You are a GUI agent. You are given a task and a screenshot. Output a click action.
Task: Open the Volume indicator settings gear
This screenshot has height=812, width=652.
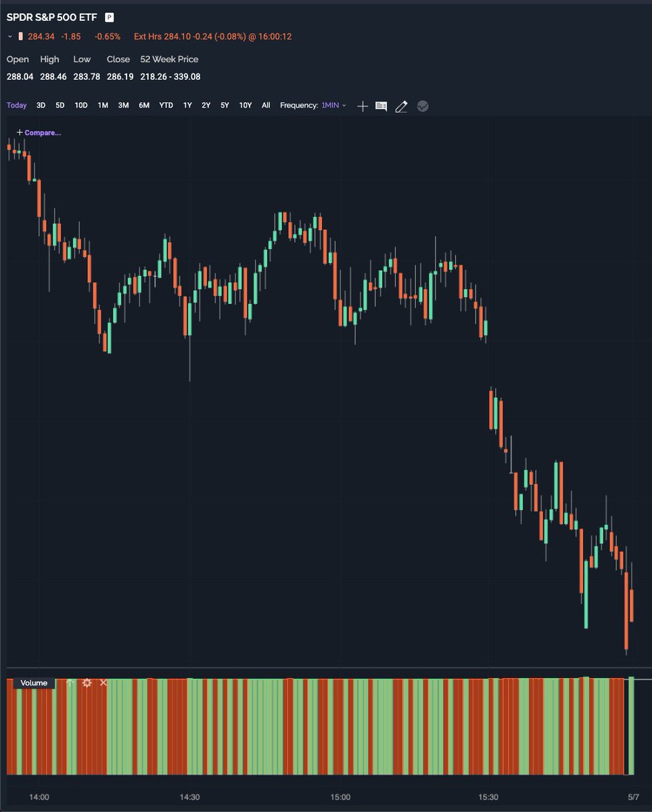tap(87, 683)
